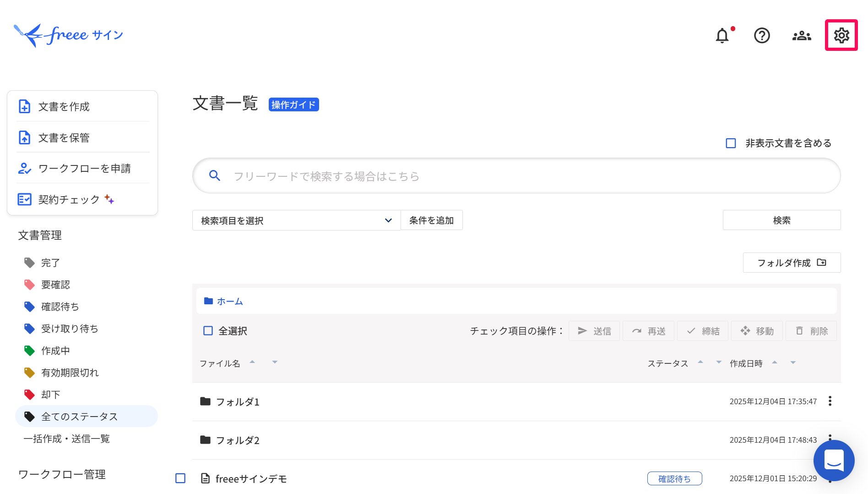868x494 pixels.
Task: Sort ファイル名 ascending arrow
Action: pos(252,362)
